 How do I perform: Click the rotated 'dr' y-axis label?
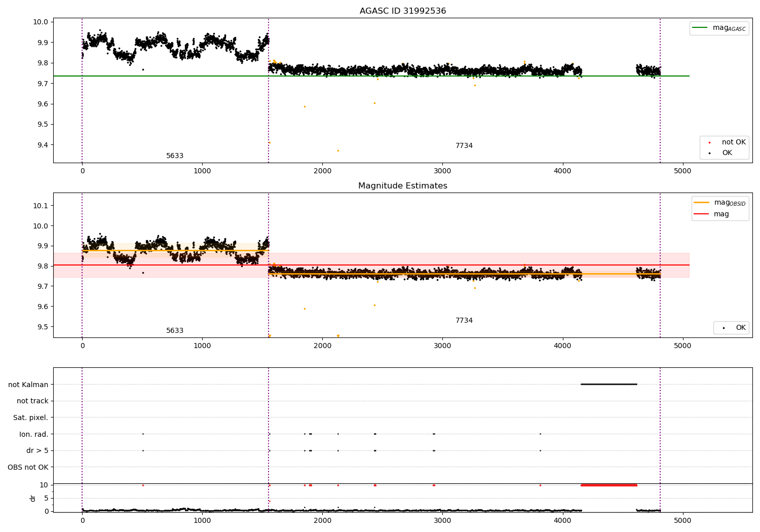click(33, 498)
